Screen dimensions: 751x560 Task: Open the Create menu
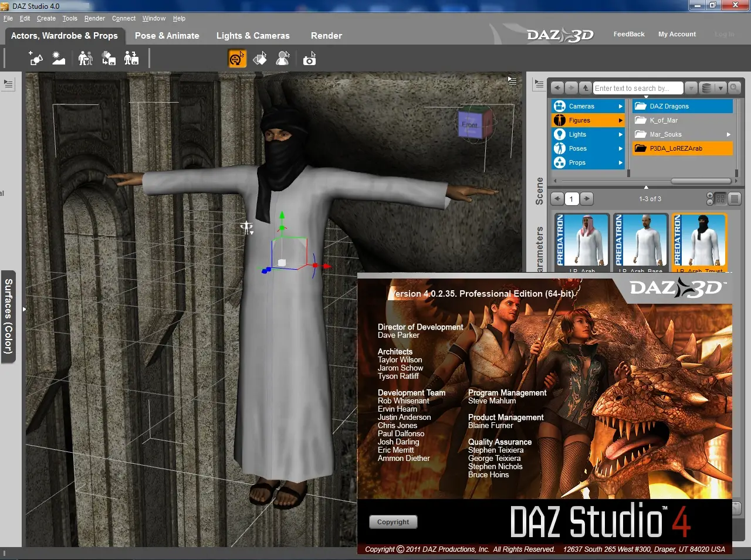click(46, 18)
